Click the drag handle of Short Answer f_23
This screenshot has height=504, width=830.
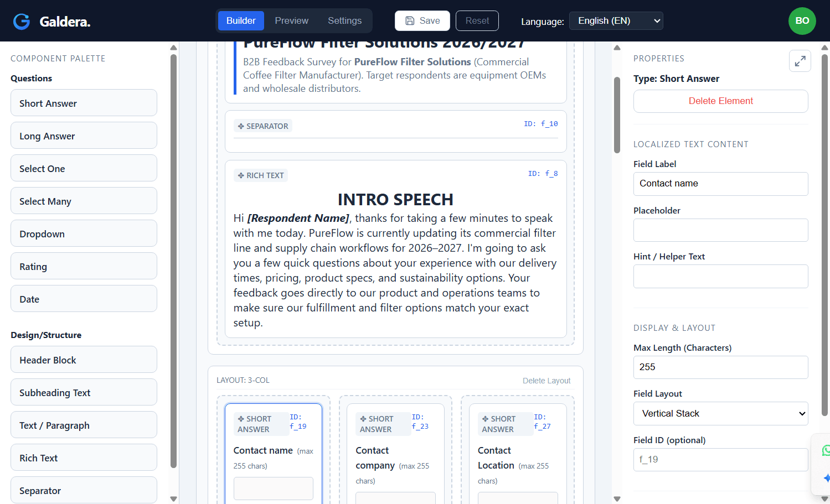click(x=363, y=419)
